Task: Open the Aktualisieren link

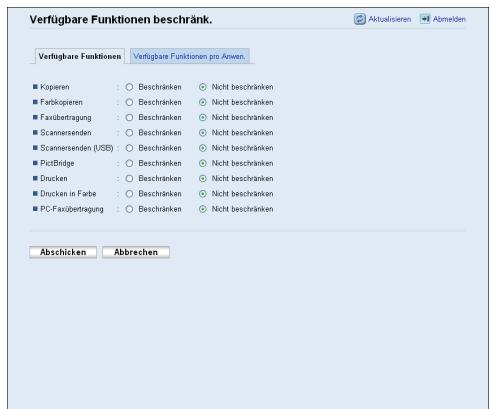Action: point(389,19)
